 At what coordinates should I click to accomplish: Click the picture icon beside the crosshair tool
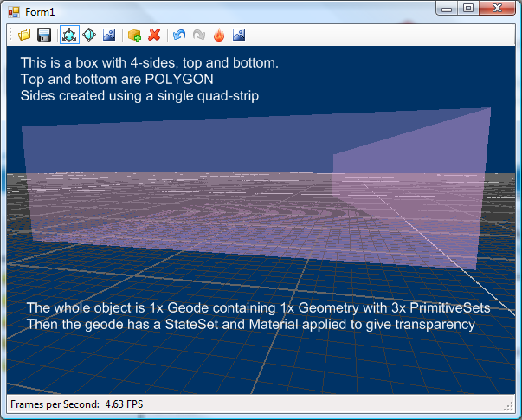(x=109, y=35)
